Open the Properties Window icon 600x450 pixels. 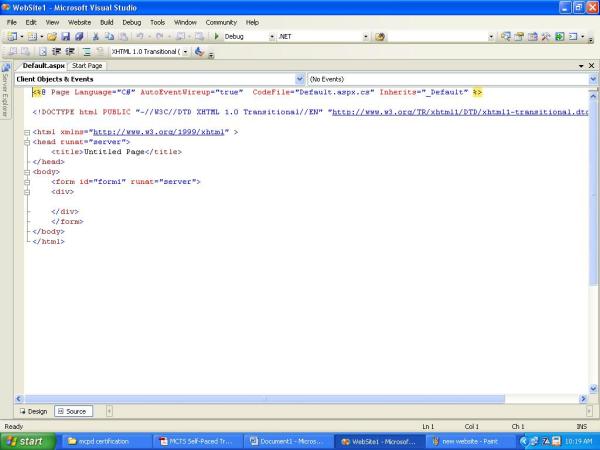point(519,37)
